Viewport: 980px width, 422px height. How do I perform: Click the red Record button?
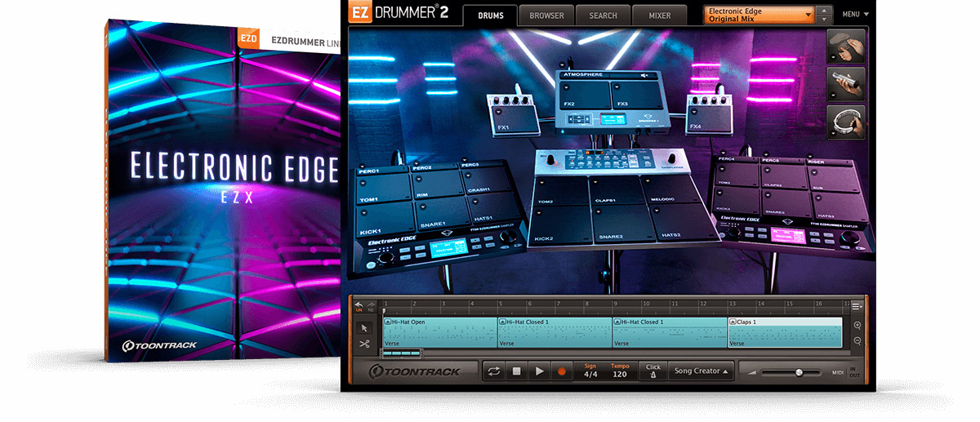[x=561, y=371]
